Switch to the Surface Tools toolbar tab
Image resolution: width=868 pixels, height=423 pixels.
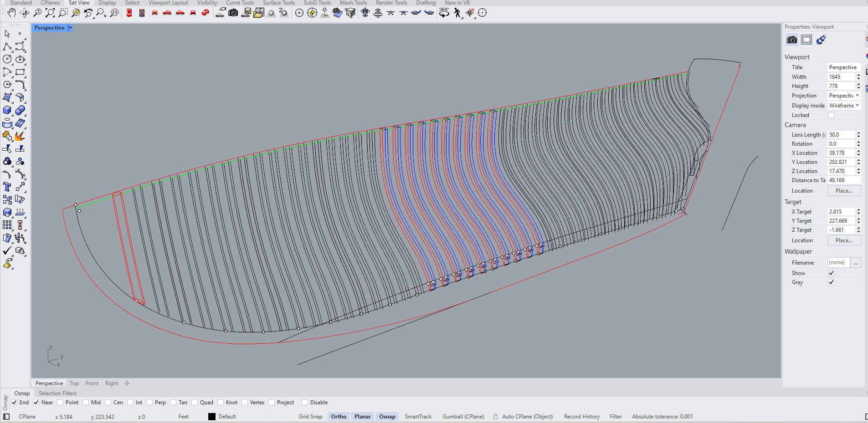click(278, 3)
